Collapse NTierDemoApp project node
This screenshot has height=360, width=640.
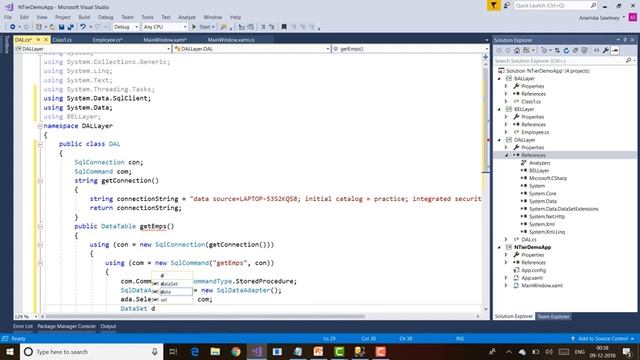pyautogui.click(x=499, y=247)
